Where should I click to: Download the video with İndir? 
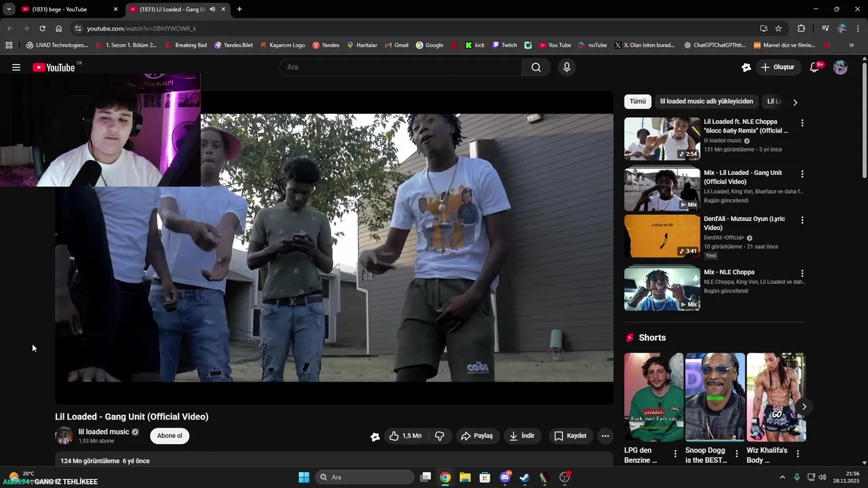pos(522,436)
